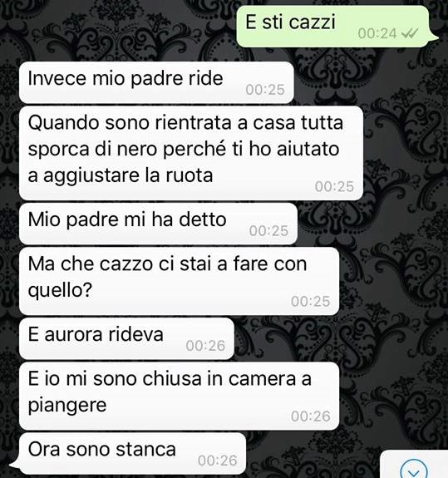Click the 00:26 timestamp beside 'E aurora rideva'
The width and height of the screenshot is (448, 478).
(x=205, y=346)
